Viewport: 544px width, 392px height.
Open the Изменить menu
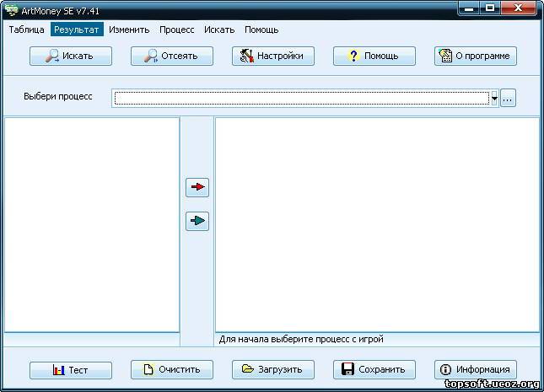[x=129, y=30]
